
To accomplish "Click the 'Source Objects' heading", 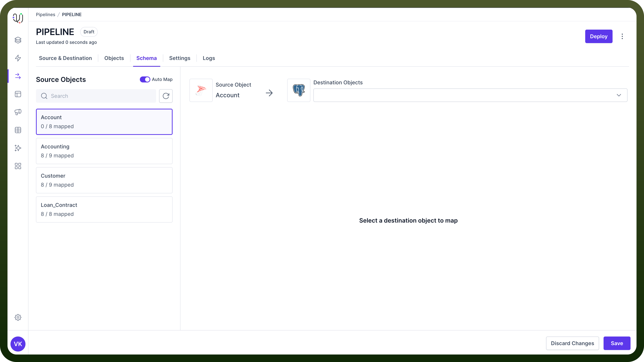I will (61, 80).
